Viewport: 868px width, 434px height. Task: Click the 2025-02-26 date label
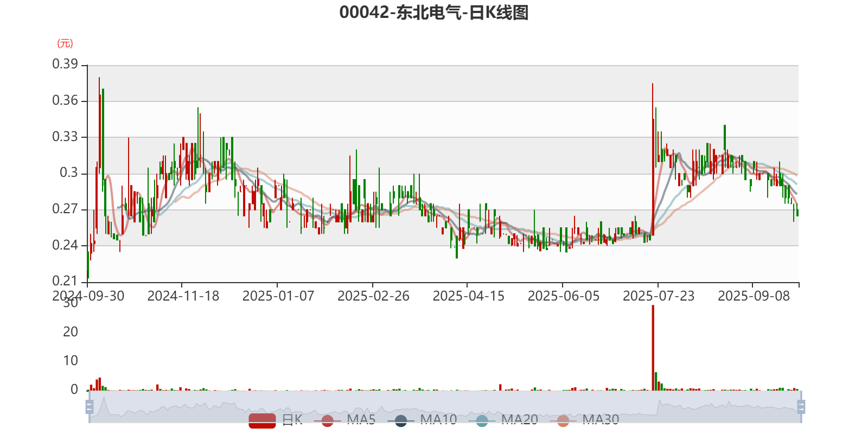point(373,296)
